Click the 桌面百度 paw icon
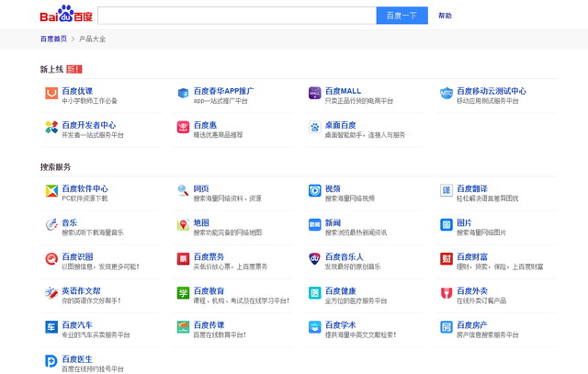Screen dimensions: 588x374 click(314, 127)
